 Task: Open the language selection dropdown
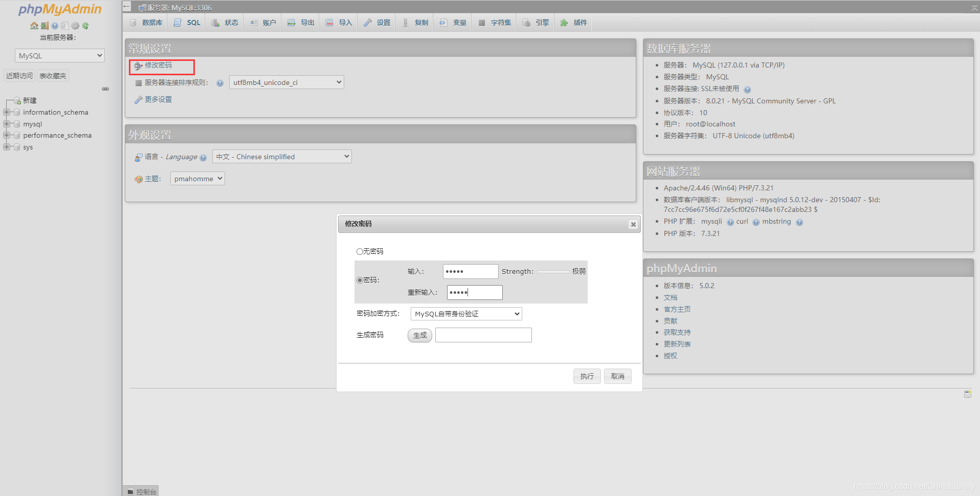coord(282,157)
